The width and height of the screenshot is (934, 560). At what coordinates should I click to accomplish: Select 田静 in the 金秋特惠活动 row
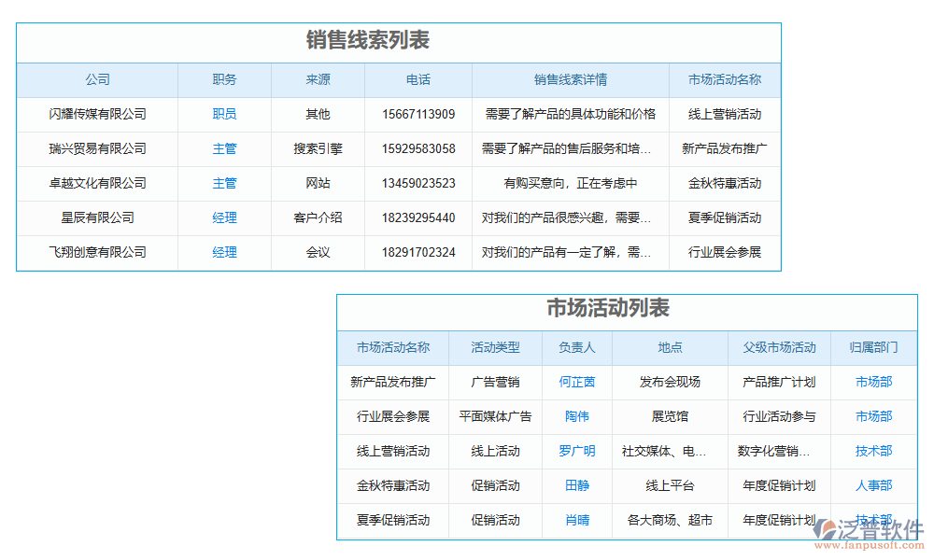576,486
